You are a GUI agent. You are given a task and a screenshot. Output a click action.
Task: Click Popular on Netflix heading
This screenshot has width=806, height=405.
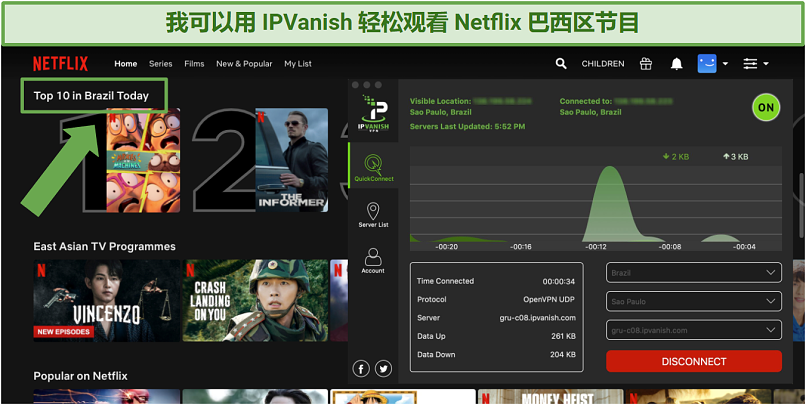[x=80, y=376]
